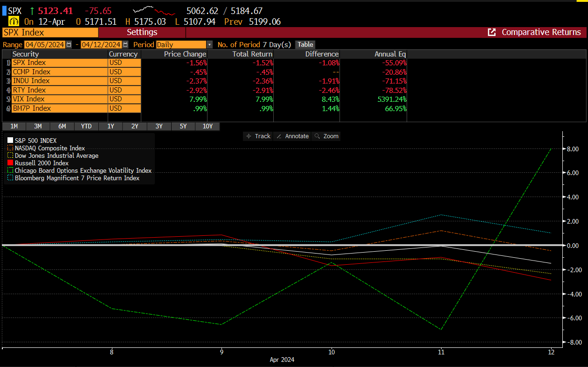Click the Security column header
This screenshot has height=367, width=588.
point(59,54)
